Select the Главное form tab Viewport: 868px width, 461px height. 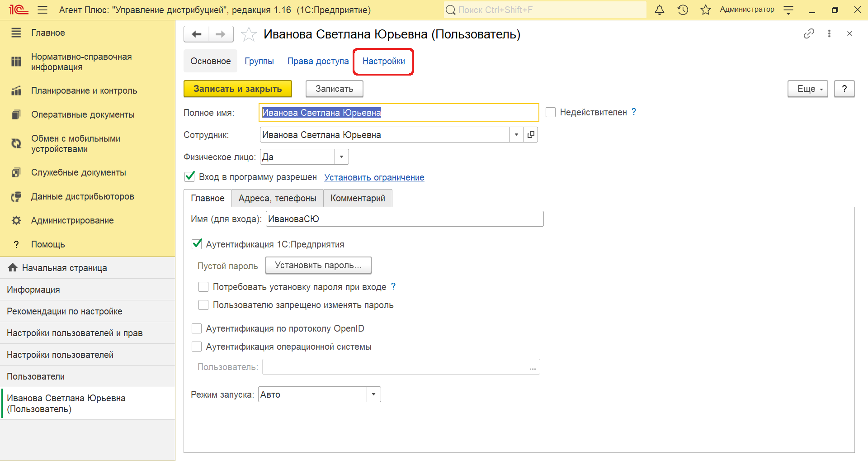[x=208, y=198]
